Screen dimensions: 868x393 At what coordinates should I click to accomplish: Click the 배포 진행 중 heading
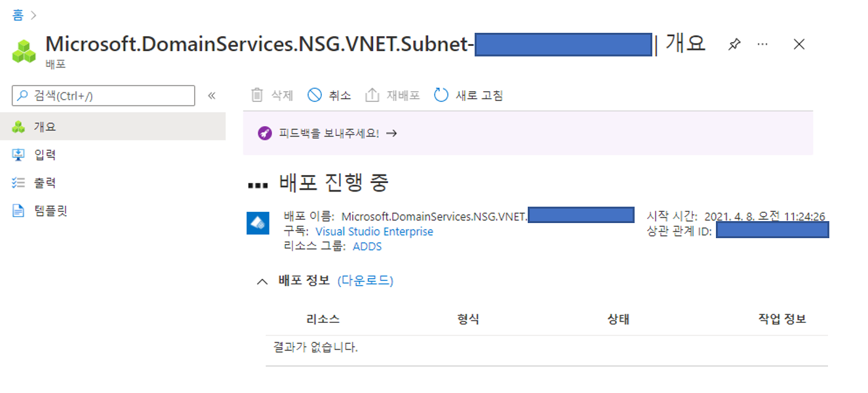(334, 182)
